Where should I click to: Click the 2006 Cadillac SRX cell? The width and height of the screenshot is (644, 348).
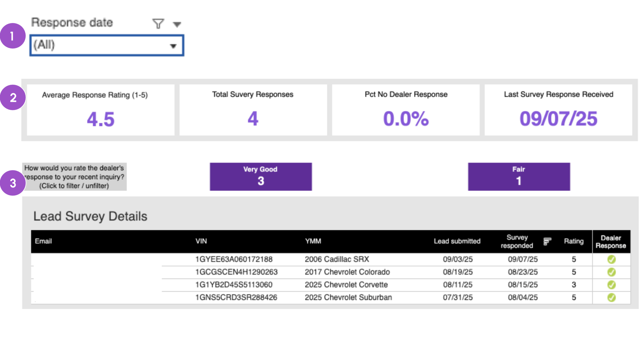click(x=337, y=259)
